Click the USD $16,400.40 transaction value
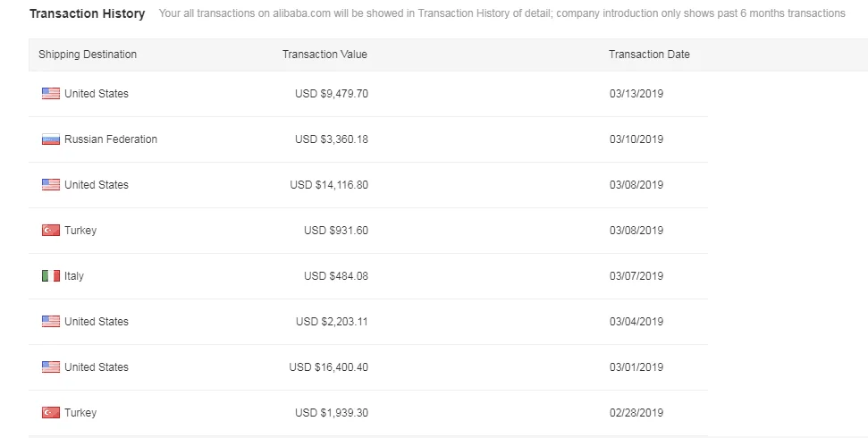 (329, 367)
